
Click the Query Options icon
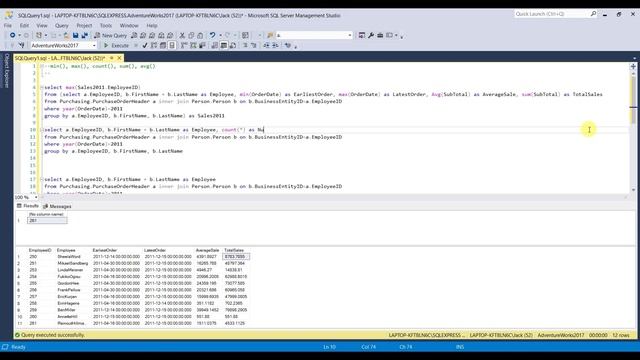click(163, 46)
